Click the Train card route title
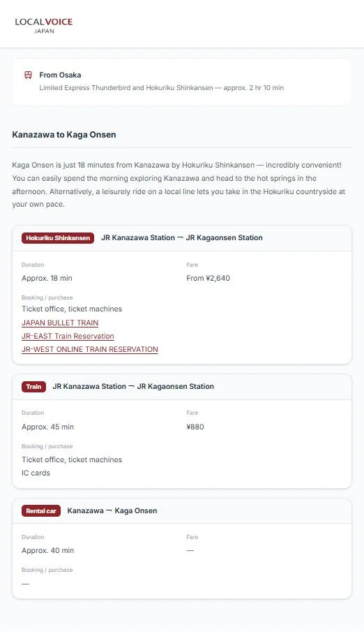 pos(133,387)
